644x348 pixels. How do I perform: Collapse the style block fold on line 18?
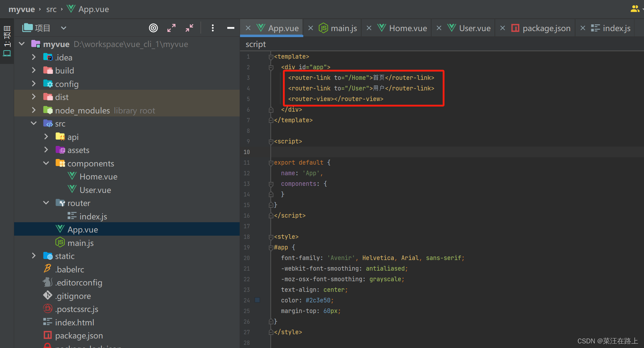point(270,236)
